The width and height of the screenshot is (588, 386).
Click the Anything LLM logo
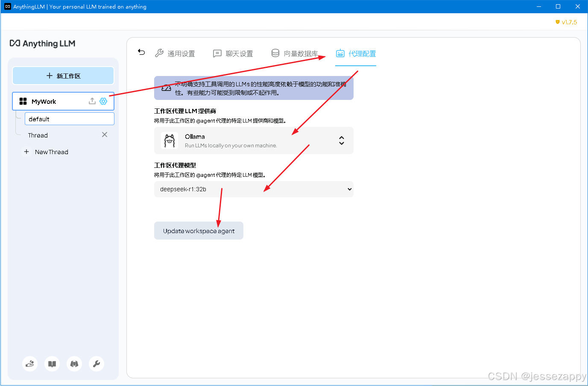coord(42,44)
